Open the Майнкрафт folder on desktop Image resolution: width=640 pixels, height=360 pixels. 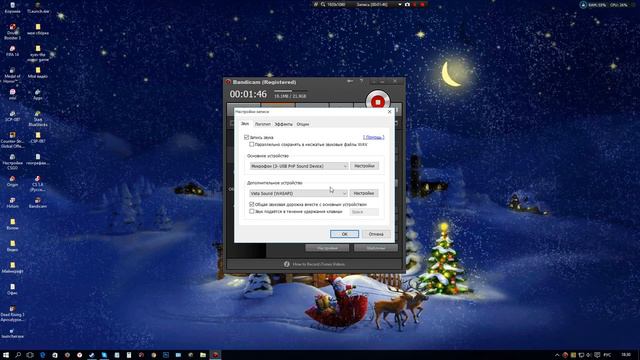(12, 267)
